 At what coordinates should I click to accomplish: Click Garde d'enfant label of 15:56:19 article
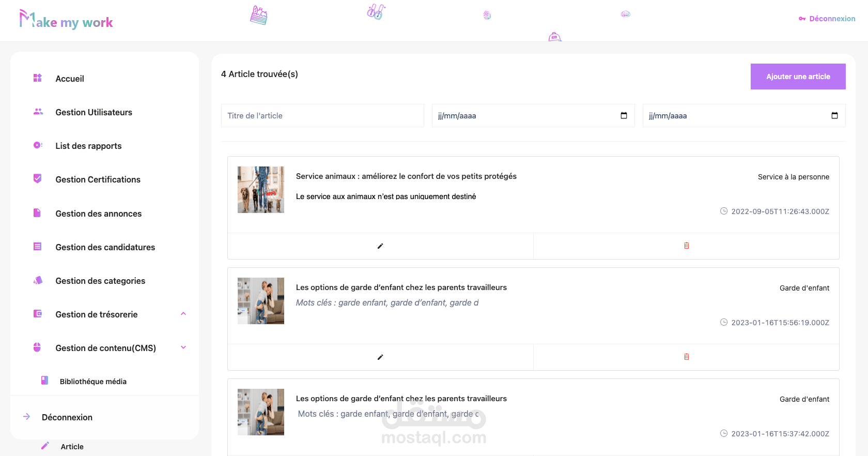pyautogui.click(x=804, y=288)
